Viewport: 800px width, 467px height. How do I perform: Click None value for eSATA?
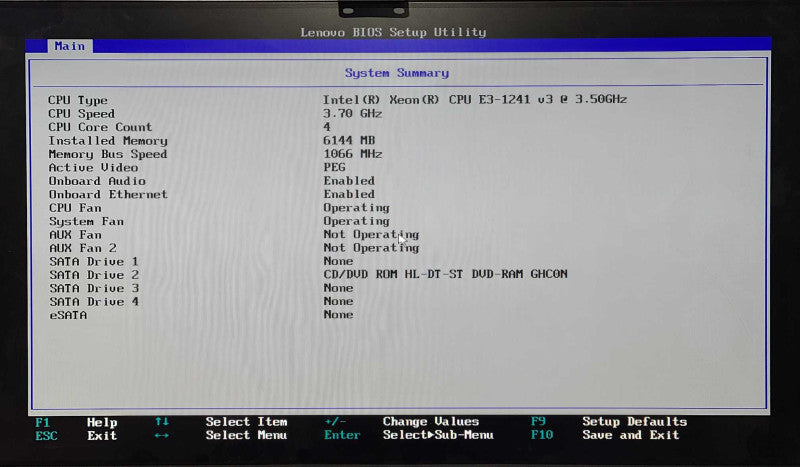(338, 314)
